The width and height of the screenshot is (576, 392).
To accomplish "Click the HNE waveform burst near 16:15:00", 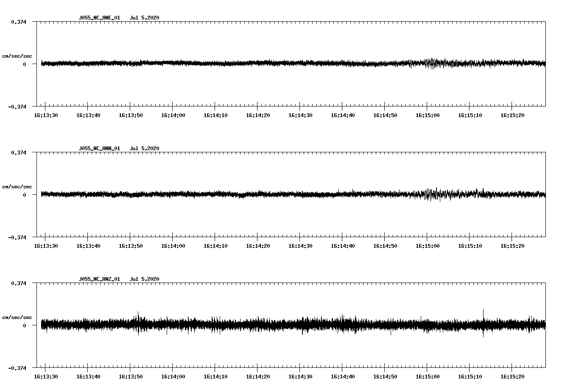I will 433,64.
